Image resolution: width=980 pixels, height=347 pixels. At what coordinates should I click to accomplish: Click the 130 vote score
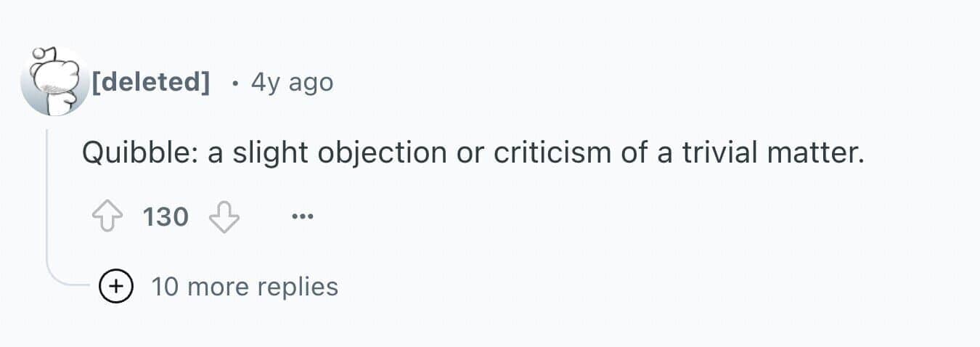click(166, 216)
